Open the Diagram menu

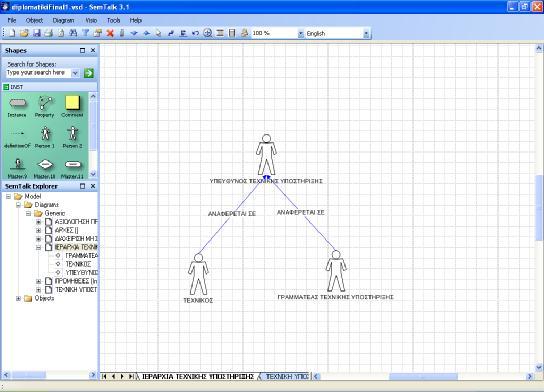[x=63, y=20]
